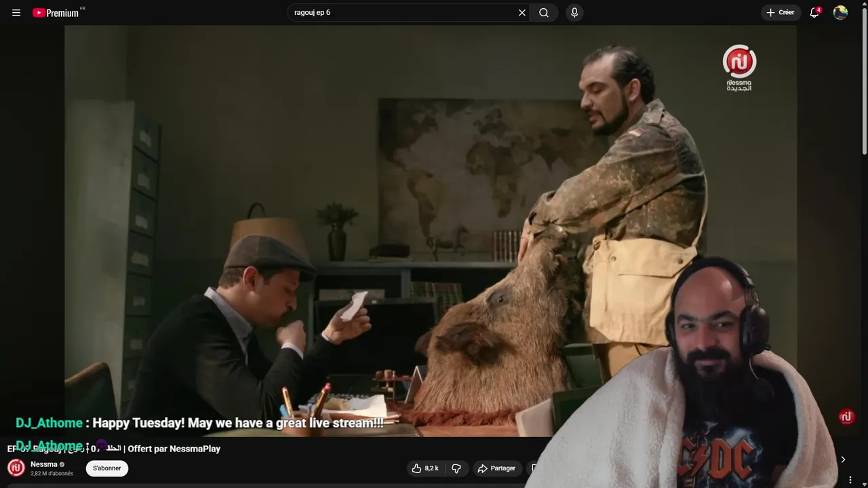Open the Créer upload menu
Viewport: 868px width, 488px height.
(780, 13)
